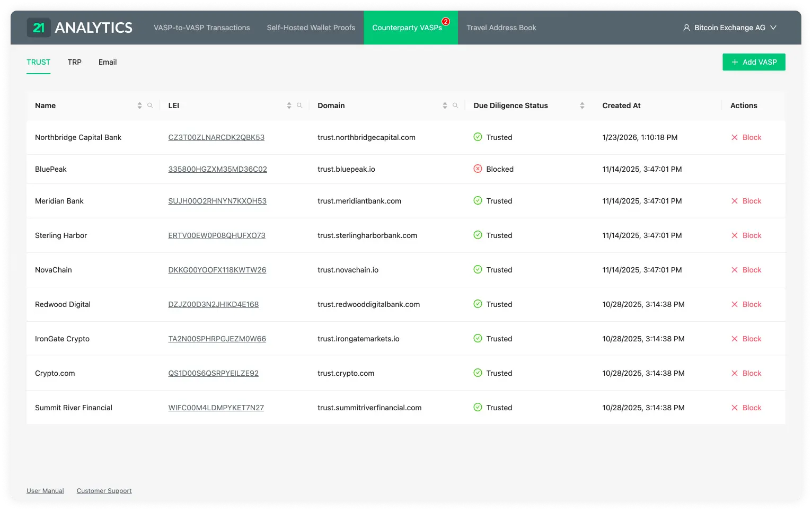Sort the table by Name column
The width and height of the screenshot is (812, 511).
(139, 105)
